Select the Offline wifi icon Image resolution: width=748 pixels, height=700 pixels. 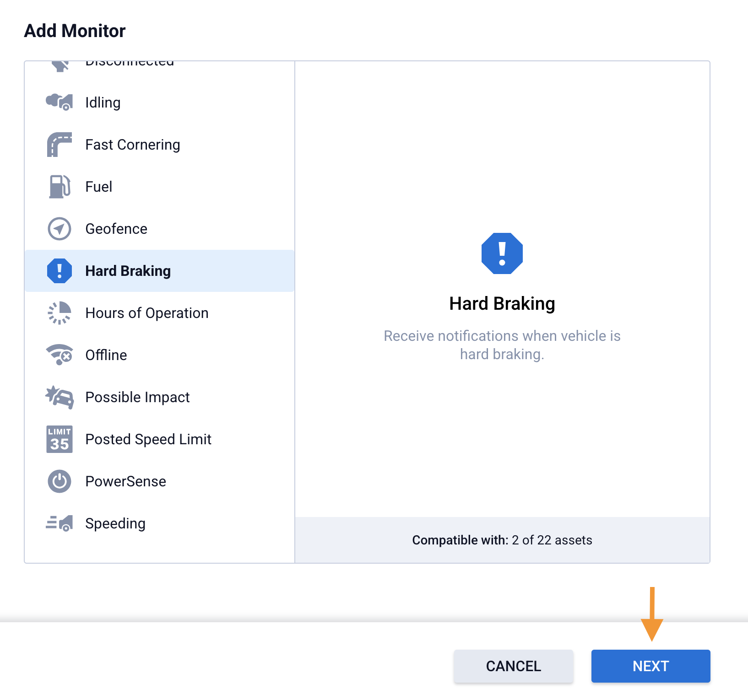click(x=59, y=355)
